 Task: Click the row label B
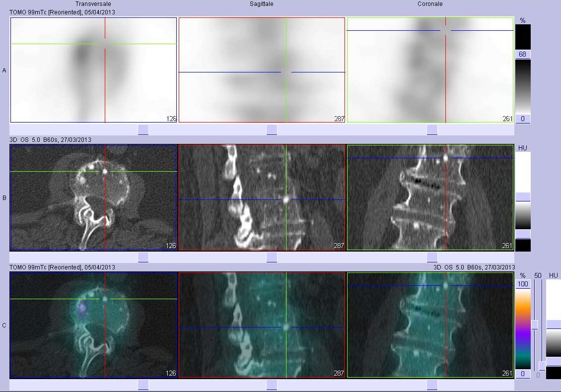tap(4, 198)
